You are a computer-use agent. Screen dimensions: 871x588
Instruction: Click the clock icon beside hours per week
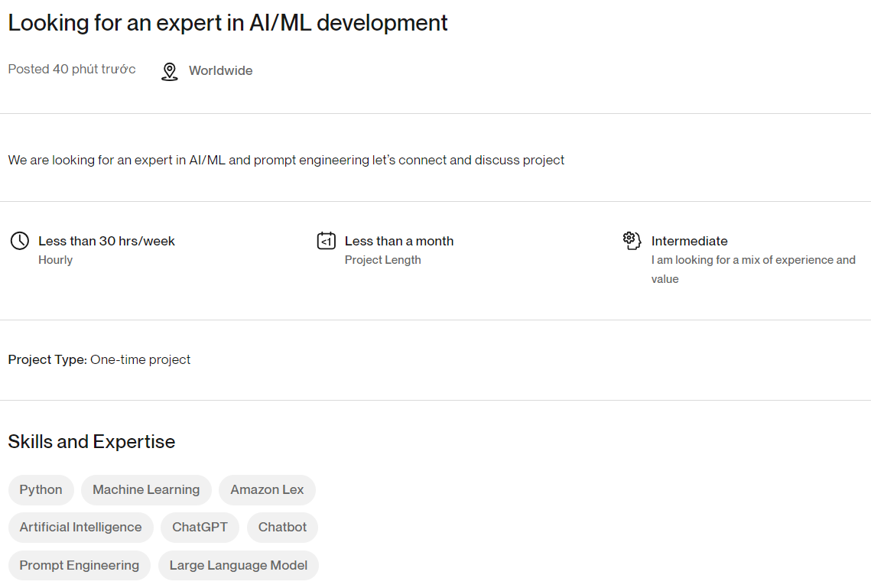pos(19,241)
